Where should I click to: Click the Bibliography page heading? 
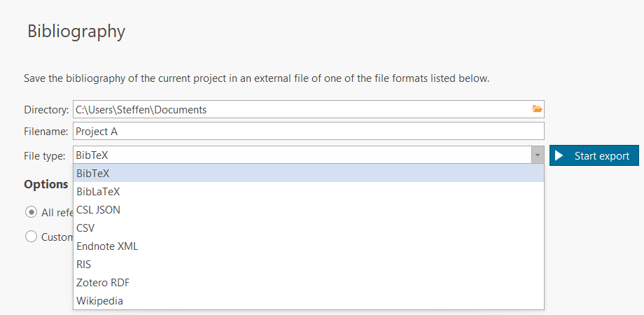[76, 31]
